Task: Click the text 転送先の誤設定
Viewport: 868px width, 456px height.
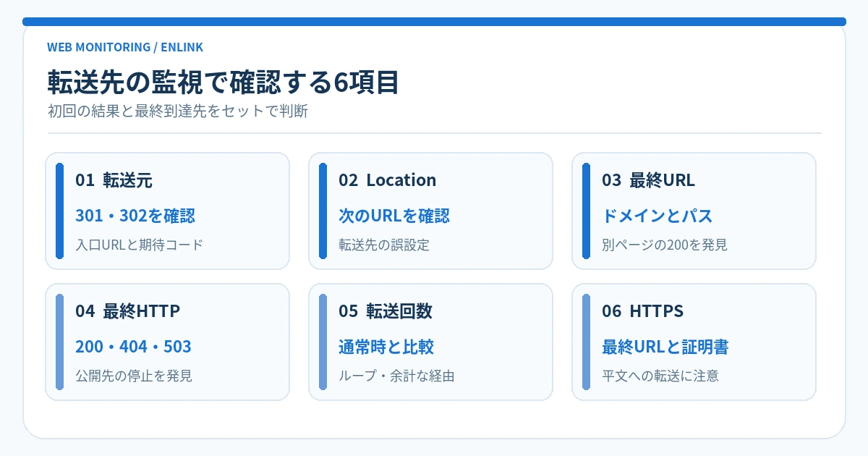Action: click(384, 245)
